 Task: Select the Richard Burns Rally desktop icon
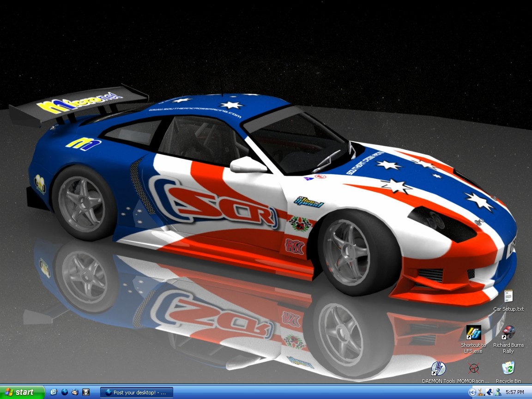[508, 339]
